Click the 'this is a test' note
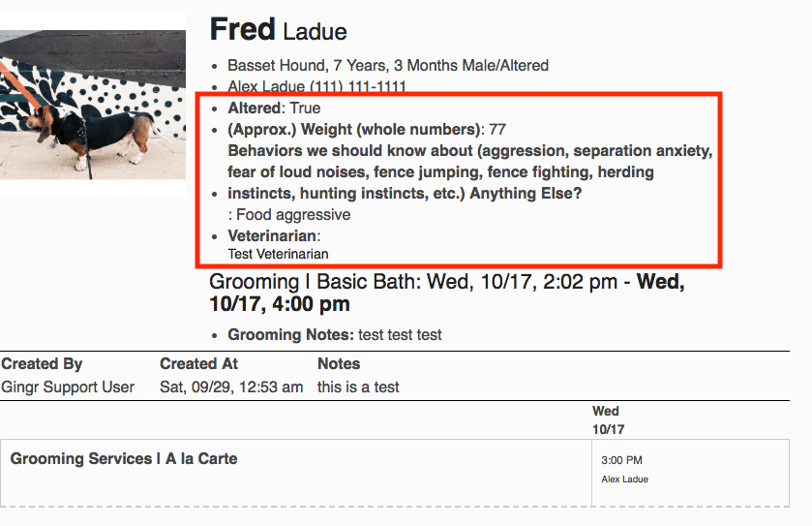 point(358,387)
